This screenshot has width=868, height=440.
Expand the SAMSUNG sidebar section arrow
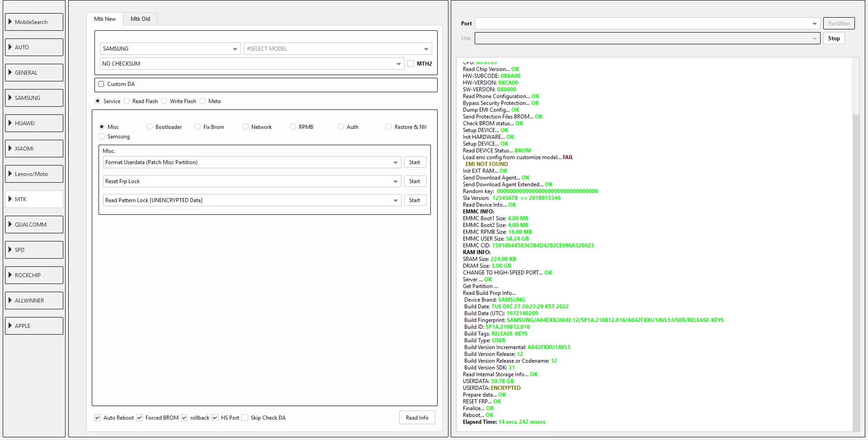tap(10, 98)
